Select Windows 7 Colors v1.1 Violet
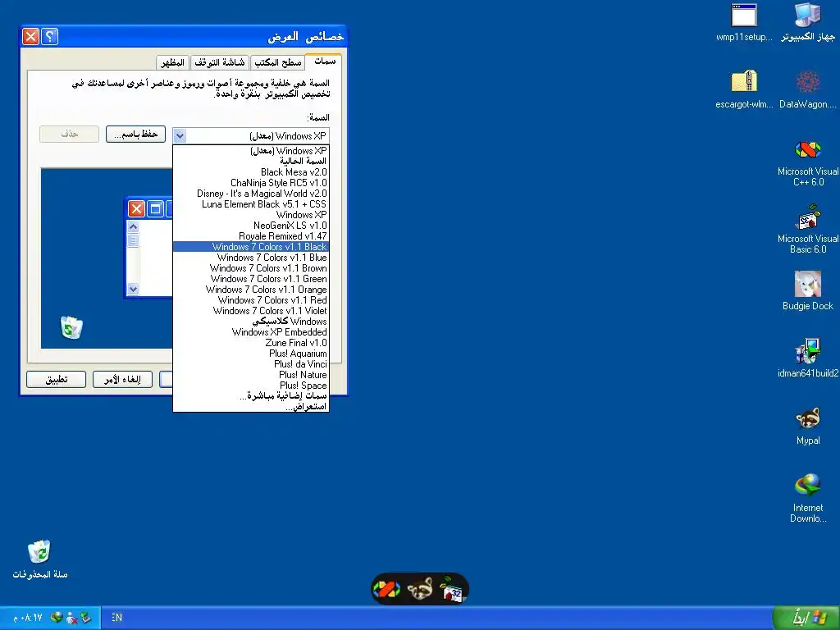Viewport: 840px width, 630px height. 251,311
